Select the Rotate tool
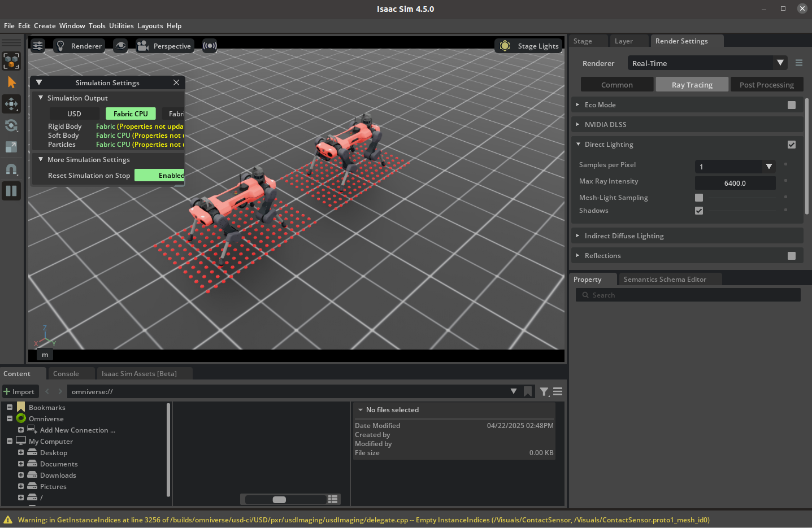The height and width of the screenshot is (528, 812). tap(11, 125)
